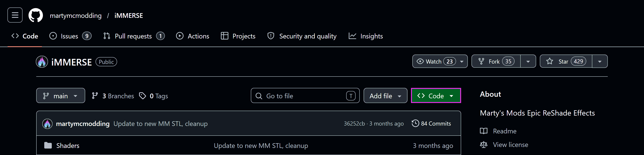Switch to the Code tab

[x=25, y=36]
